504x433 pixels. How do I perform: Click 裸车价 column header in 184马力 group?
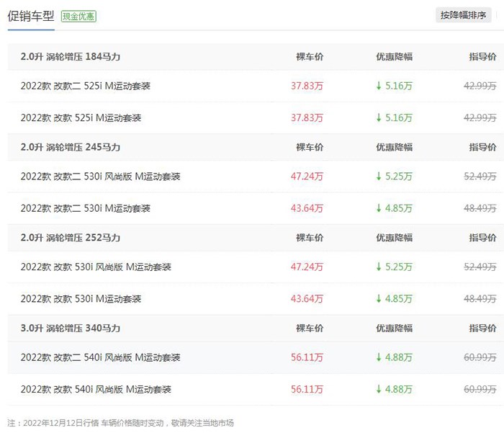310,57
